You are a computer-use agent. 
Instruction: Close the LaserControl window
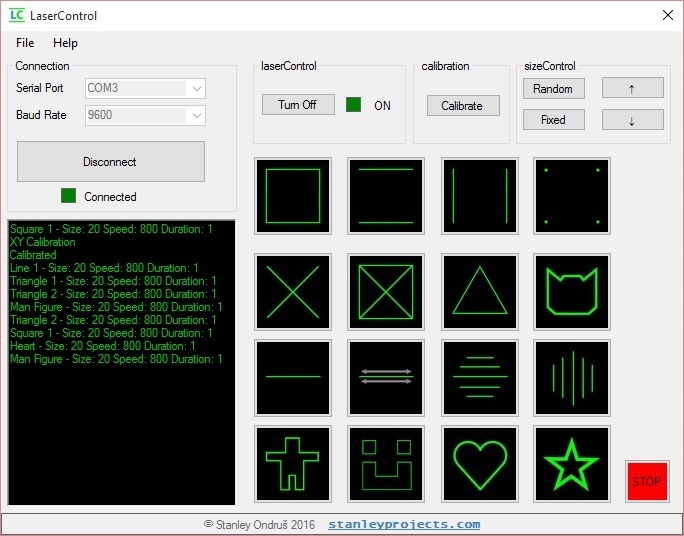(667, 15)
